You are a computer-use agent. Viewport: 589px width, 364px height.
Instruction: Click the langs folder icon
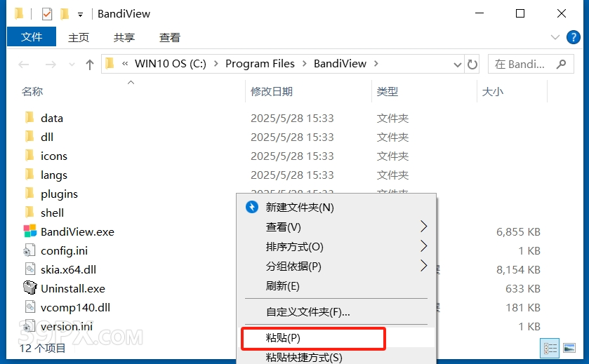click(x=29, y=174)
